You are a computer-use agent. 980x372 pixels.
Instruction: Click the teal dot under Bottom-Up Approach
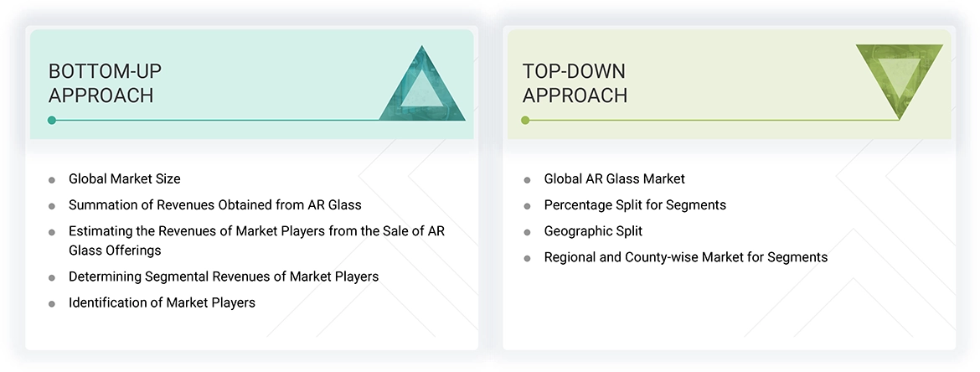point(52,121)
